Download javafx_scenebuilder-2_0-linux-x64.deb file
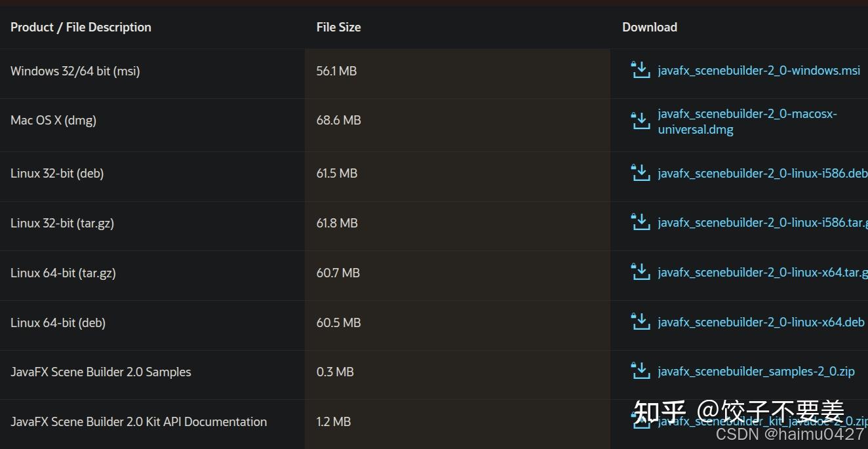The width and height of the screenshot is (868, 449). tap(761, 322)
